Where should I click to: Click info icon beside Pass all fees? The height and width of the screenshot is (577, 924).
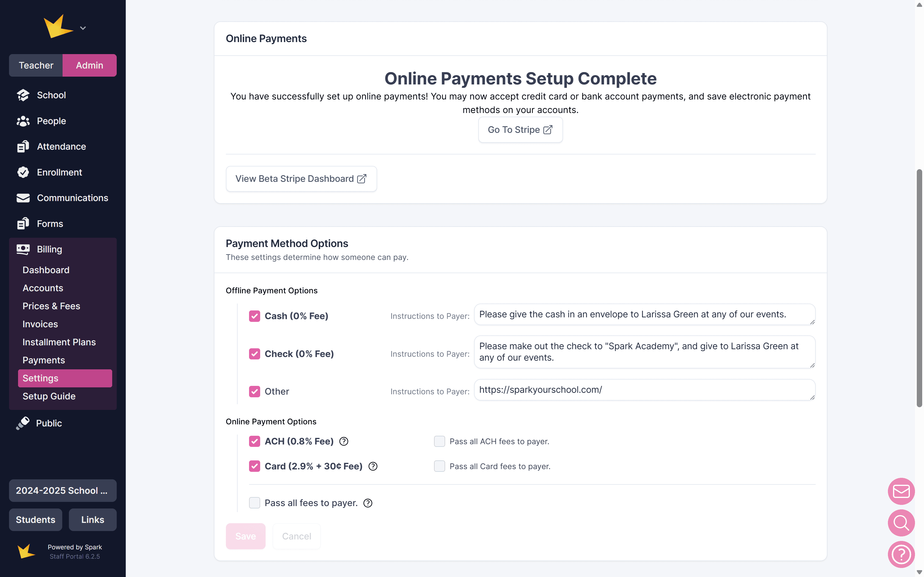pyautogui.click(x=368, y=503)
